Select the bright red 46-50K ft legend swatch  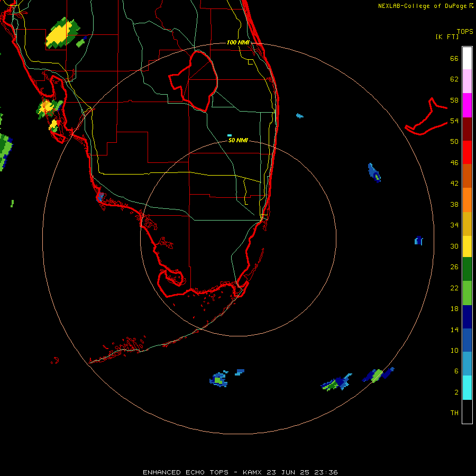pos(467,152)
